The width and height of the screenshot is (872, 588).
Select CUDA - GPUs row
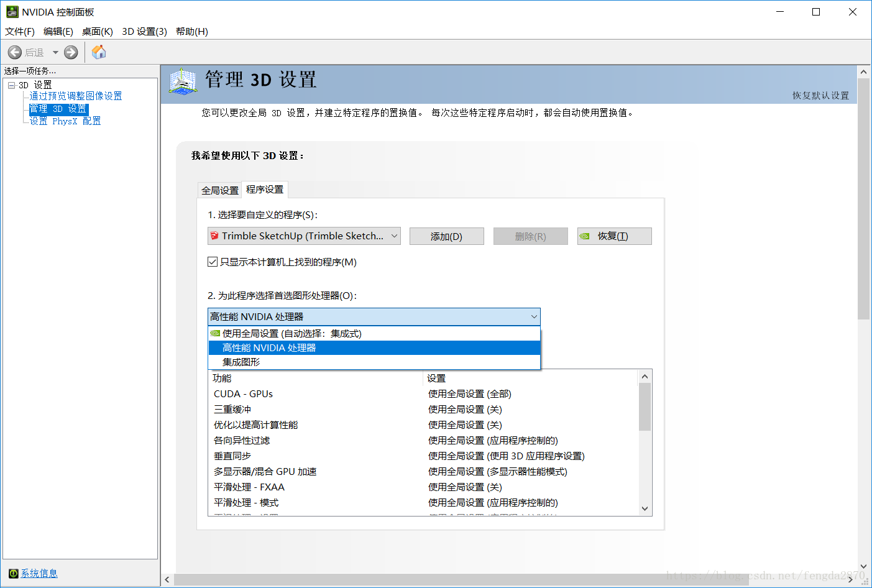(x=423, y=393)
